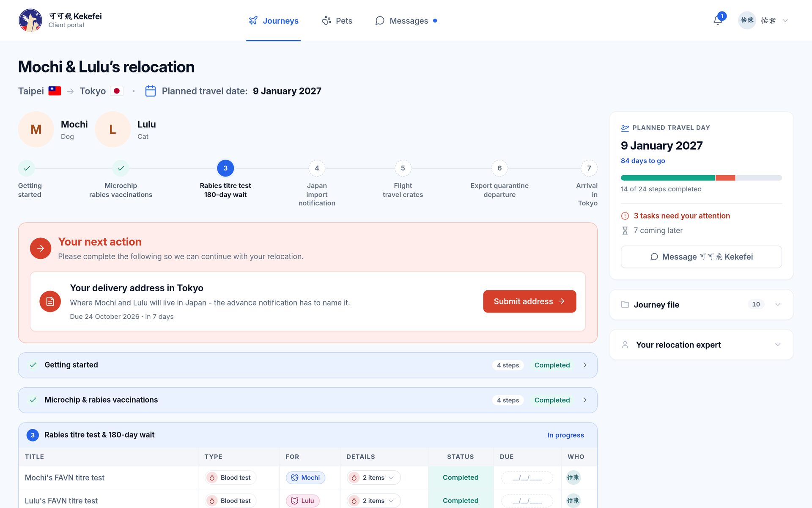The height and width of the screenshot is (508, 812).
Task: Select step 7 Arrival in Tokyo marker
Action: (x=589, y=168)
